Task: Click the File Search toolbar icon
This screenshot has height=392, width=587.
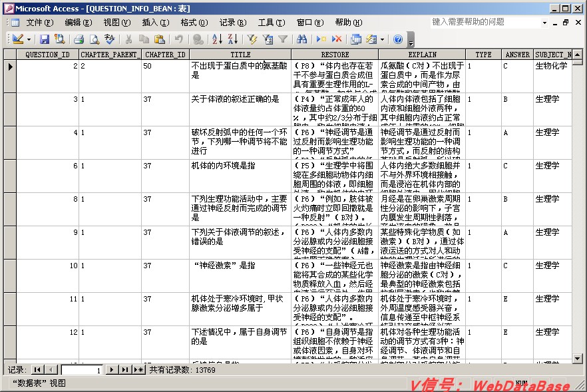Action: [59, 39]
